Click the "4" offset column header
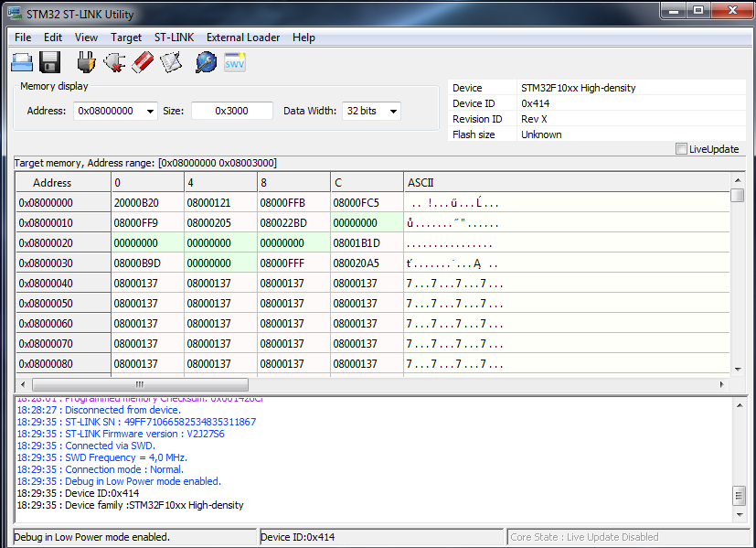 tap(221, 183)
